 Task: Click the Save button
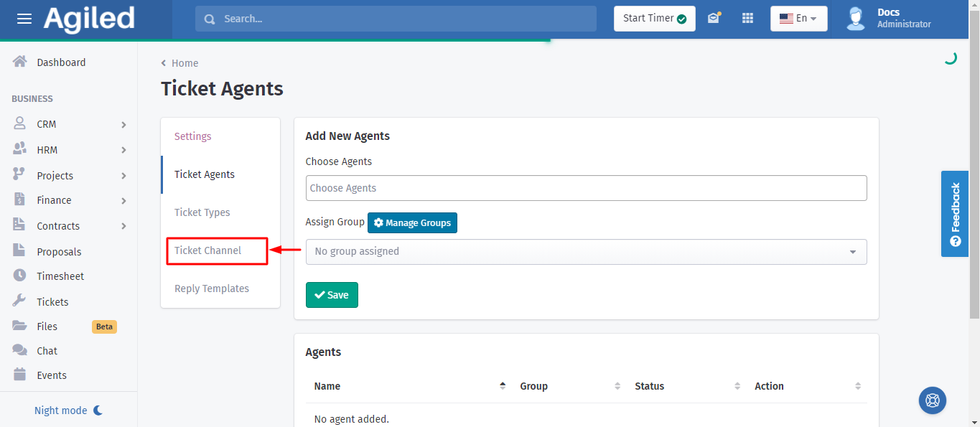(x=332, y=295)
